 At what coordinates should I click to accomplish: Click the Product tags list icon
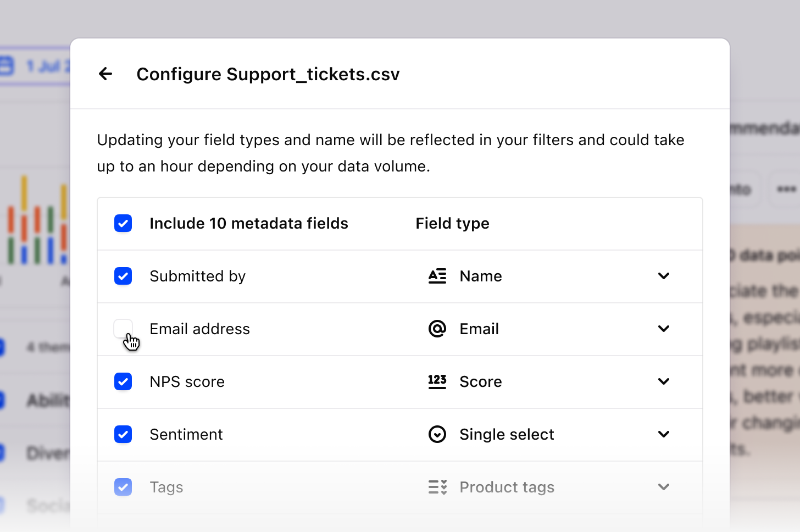pyautogui.click(x=437, y=487)
